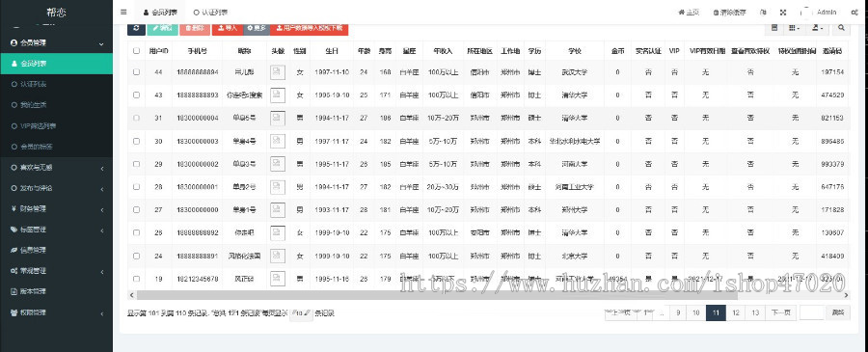Open avatar image of user 18888888892

pyautogui.click(x=278, y=233)
